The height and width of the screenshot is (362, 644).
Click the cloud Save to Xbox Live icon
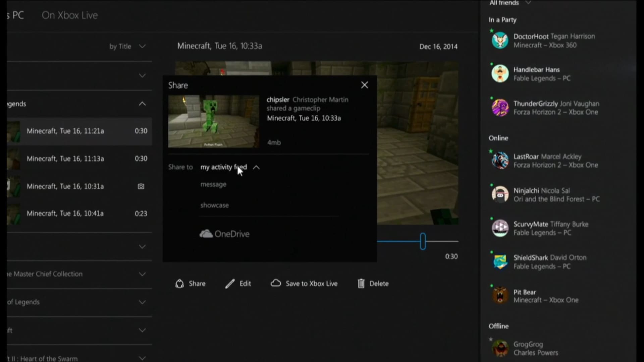coord(276,283)
